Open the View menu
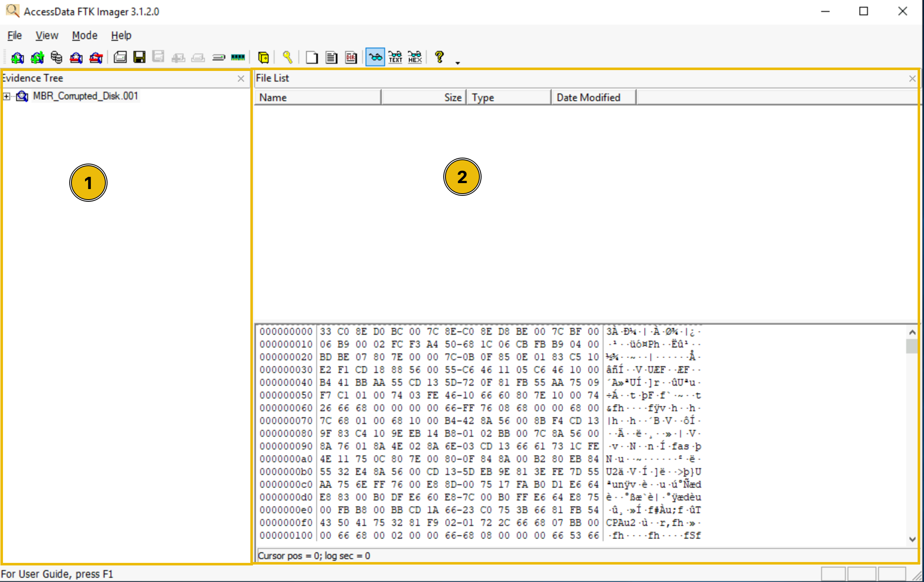Viewport: 924px width, 582px height. [47, 36]
